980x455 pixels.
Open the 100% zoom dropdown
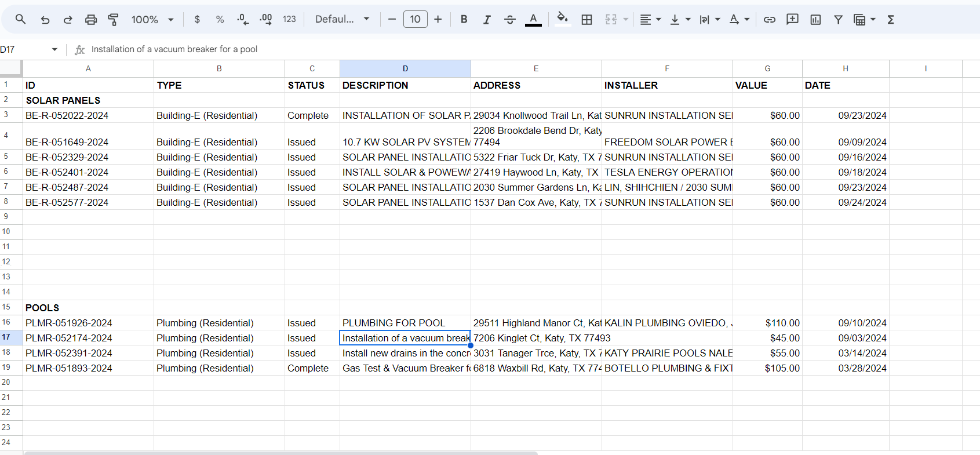[x=152, y=19]
